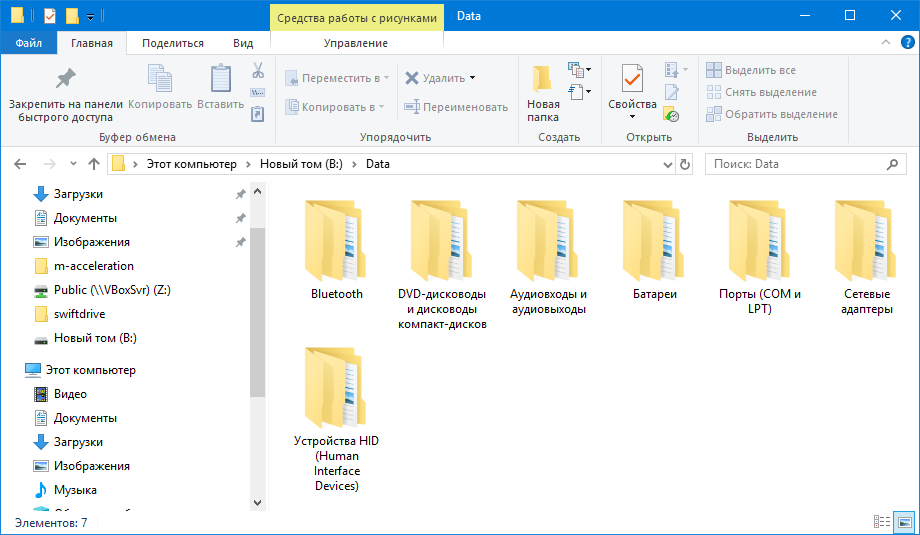Click the Edit icon in Открыть group
Viewport: 920px width, 535px height.
click(x=671, y=92)
